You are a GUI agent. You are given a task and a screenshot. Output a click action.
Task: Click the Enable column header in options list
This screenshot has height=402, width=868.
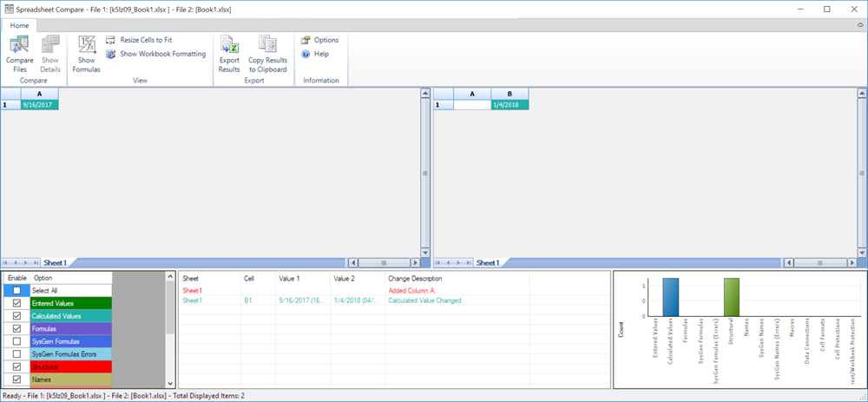[16, 278]
